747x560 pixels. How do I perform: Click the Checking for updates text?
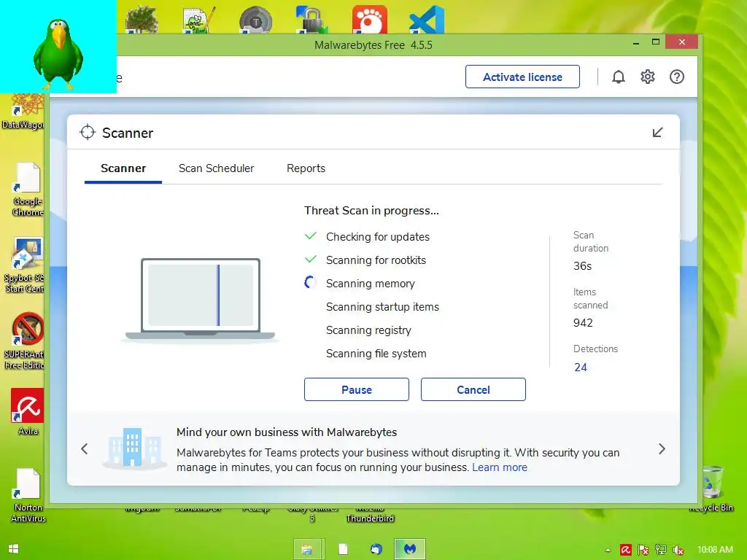tap(378, 237)
